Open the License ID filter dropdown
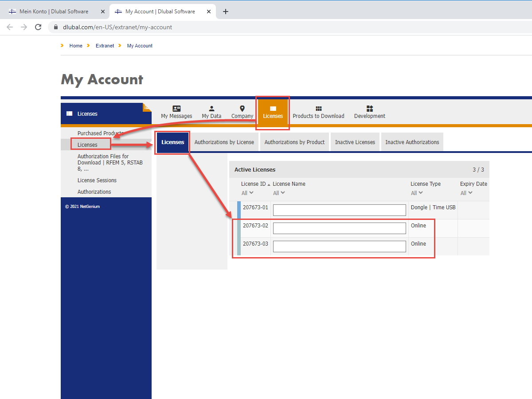This screenshot has width=532, height=399. pos(246,192)
